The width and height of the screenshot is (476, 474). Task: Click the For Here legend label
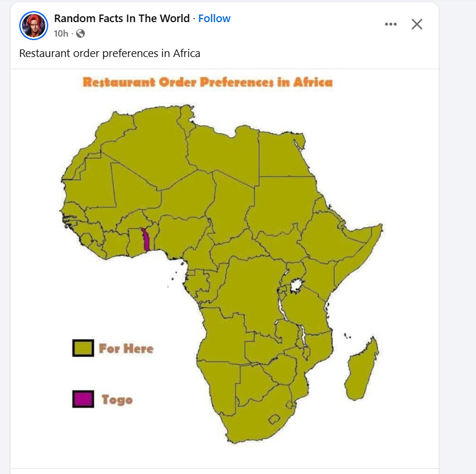[126, 348]
